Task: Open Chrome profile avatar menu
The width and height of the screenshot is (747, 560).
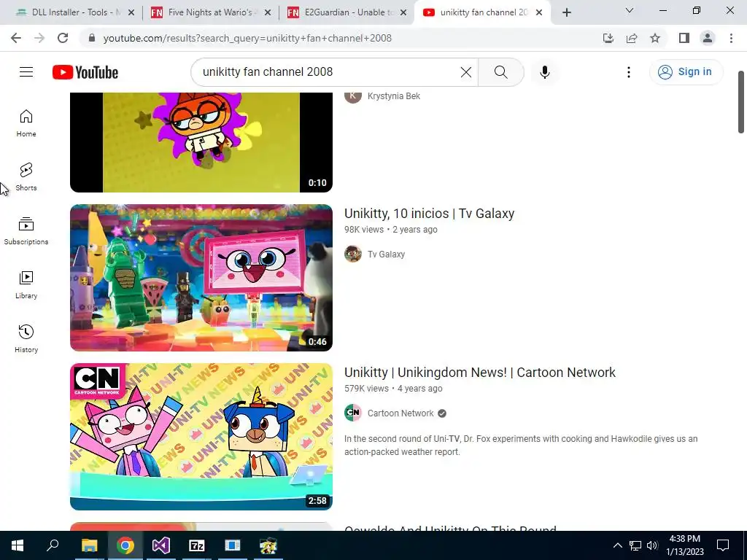Action: click(708, 38)
